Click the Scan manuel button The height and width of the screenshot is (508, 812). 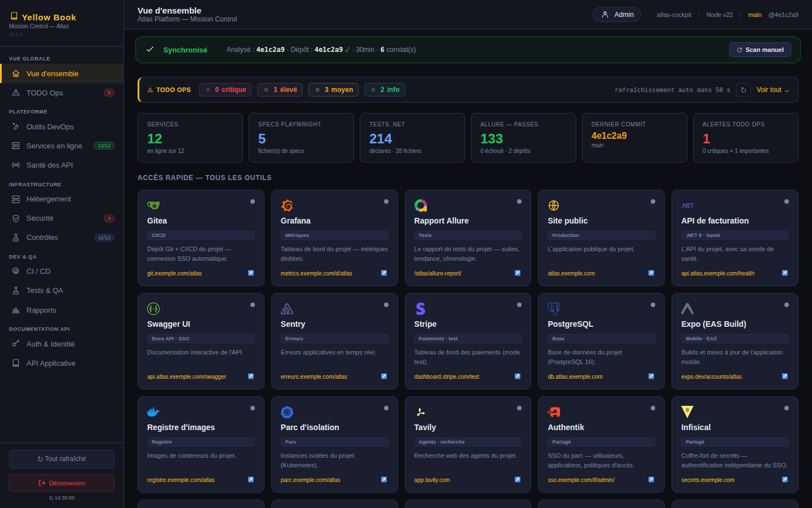point(760,50)
